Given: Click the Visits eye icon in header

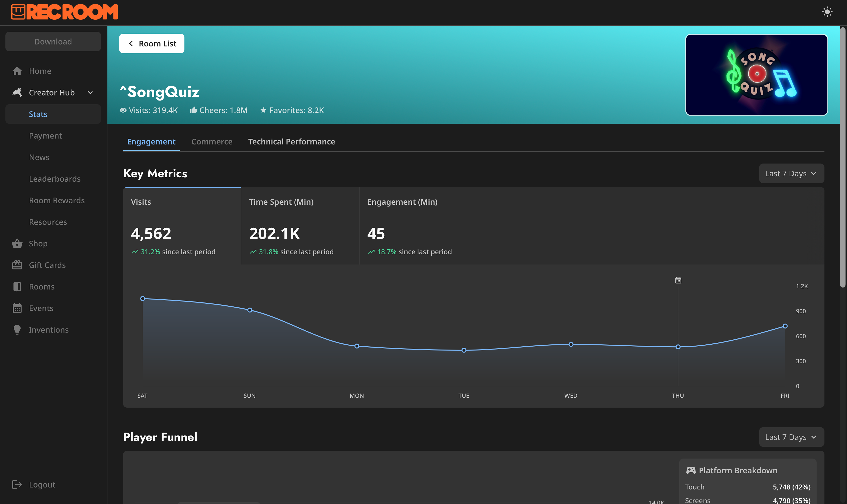Looking at the screenshot, I should (123, 110).
